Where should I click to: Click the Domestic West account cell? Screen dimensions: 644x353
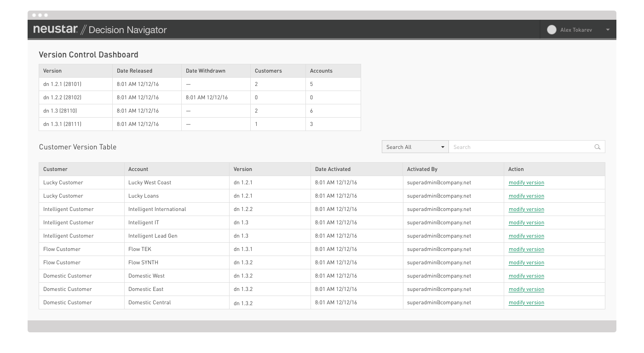[177, 276]
